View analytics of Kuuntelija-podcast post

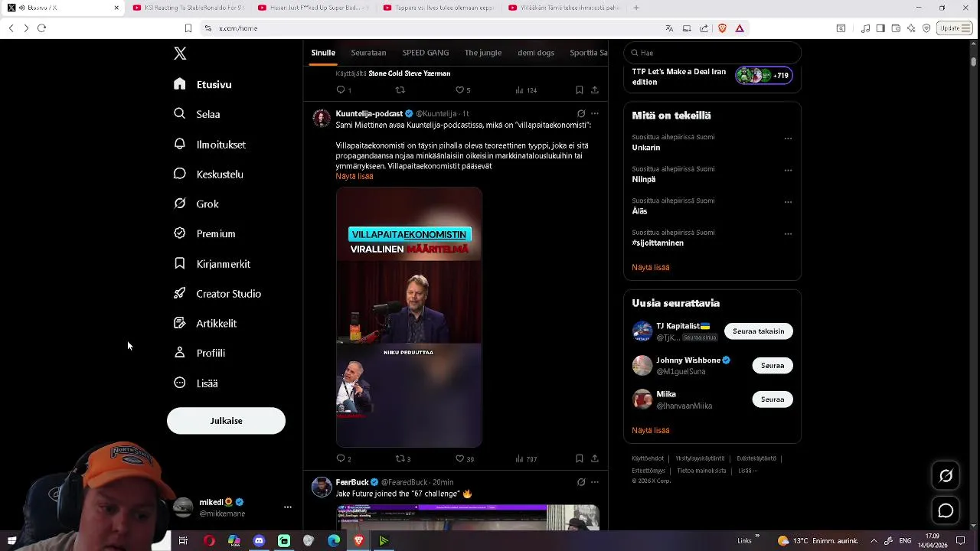click(526, 459)
